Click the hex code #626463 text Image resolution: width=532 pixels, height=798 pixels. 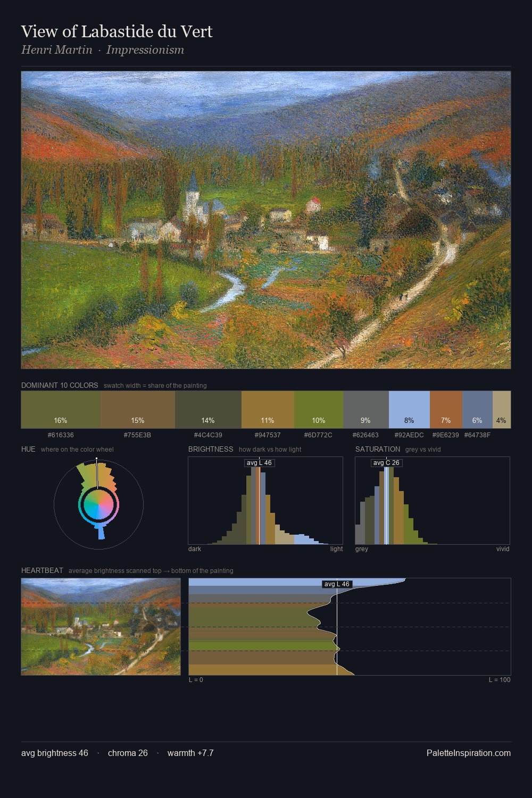pyautogui.click(x=366, y=435)
